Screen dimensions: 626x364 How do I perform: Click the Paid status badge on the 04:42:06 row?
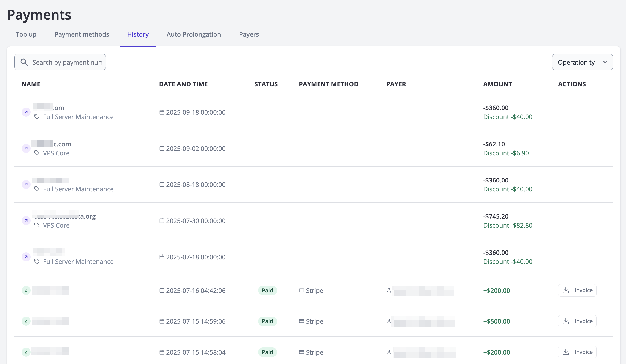(x=267, y=290)
